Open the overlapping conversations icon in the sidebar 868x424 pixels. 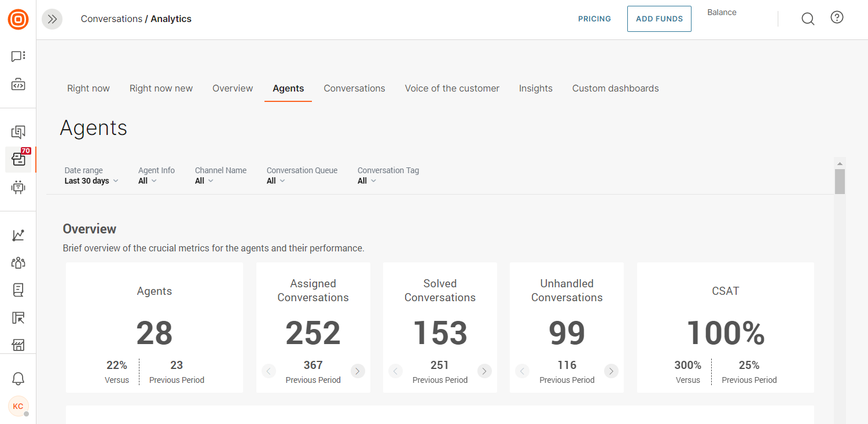click(x=18, y=131)
